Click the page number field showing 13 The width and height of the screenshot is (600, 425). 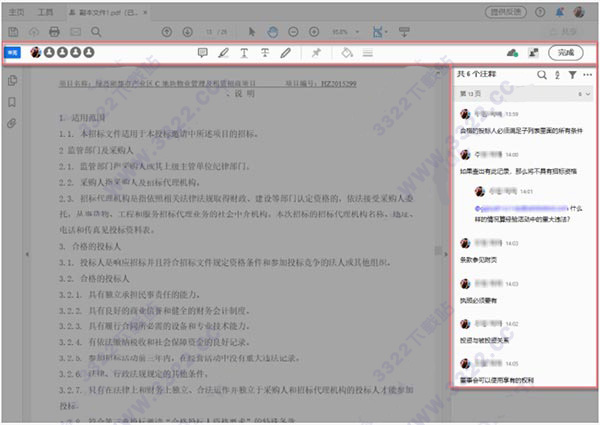pyautogui.click(x=209, y=32)
